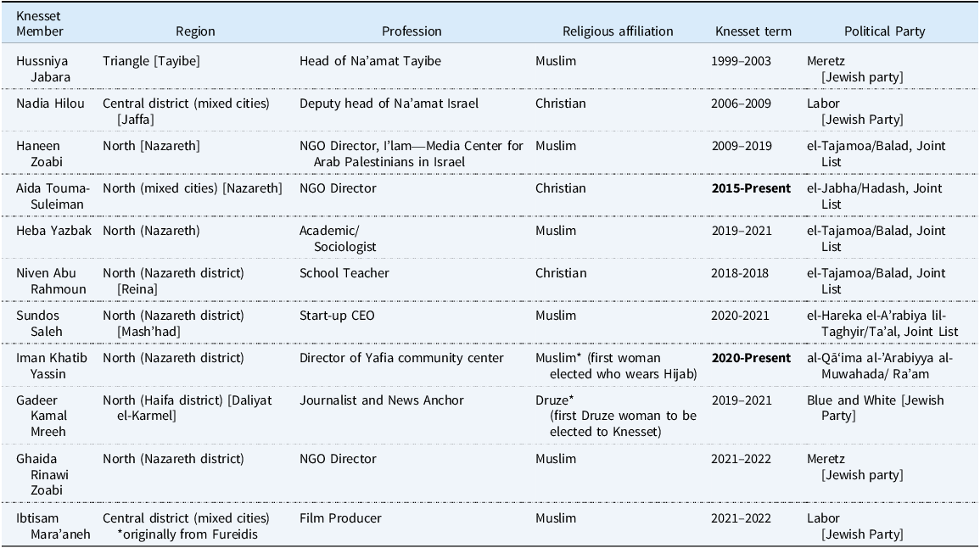Select the "Start-up CEO" profession cell
The width and height of the screenshot is (980, 548).
point(337,316)
